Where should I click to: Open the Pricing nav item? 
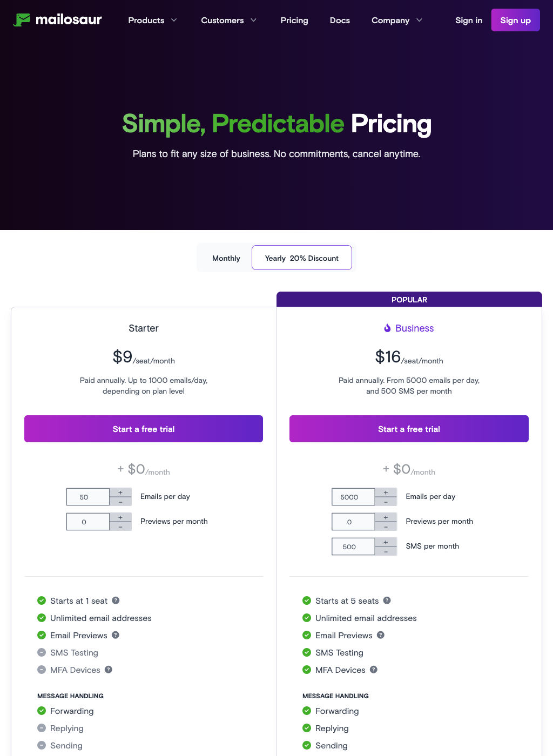(294, 21)
